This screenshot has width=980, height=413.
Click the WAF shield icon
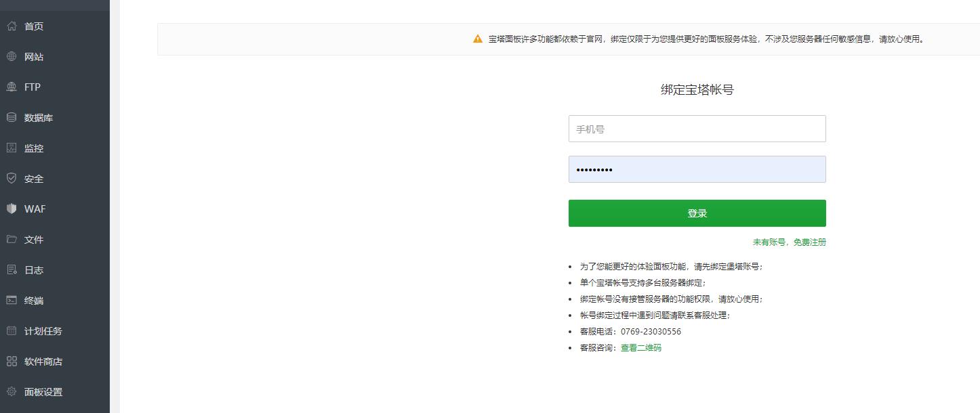[x=12, y=209]
